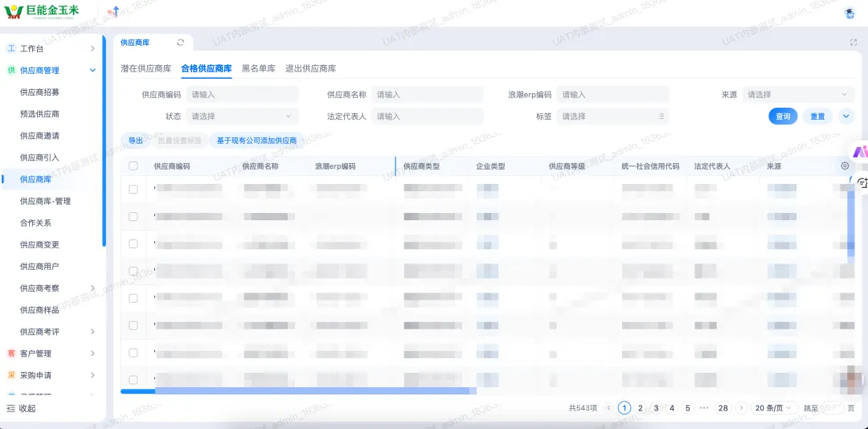Click the 采 icon of 采购申请
Viewport: 868px width, 429px height.
click(x=11, y=374)
